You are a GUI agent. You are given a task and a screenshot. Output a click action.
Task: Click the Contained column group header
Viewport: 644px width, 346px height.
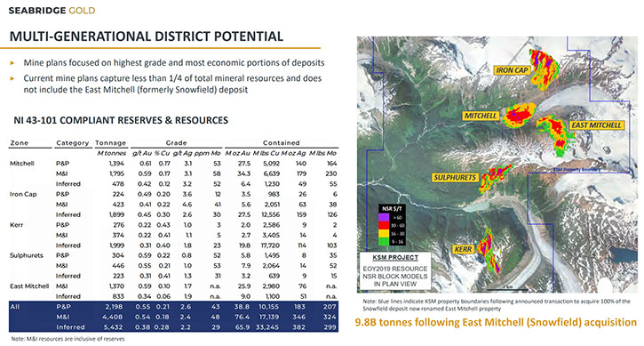282,143
